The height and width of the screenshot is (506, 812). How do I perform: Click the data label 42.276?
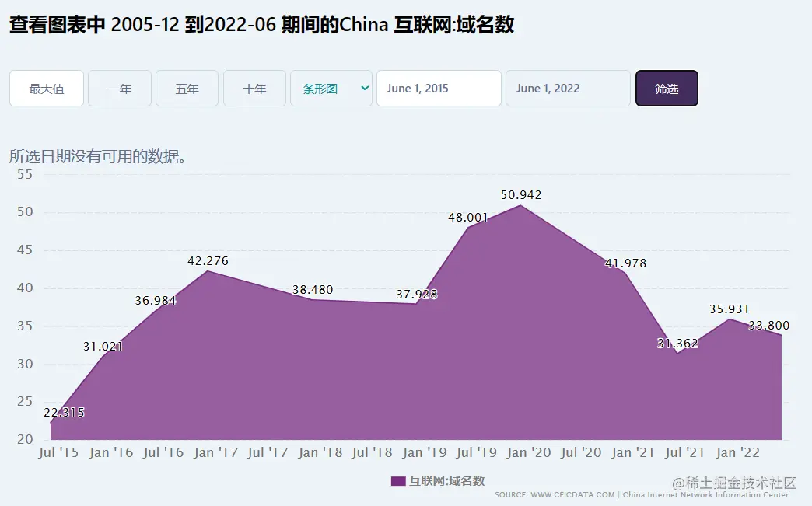click(x=208, y=260)
